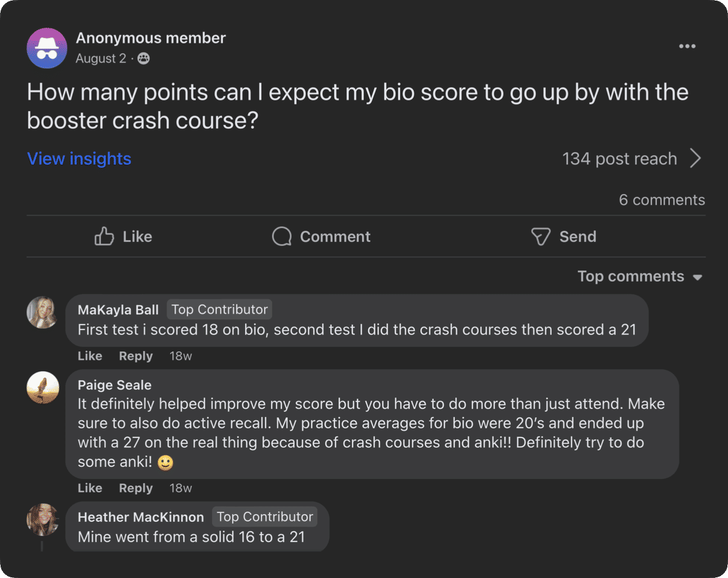The width and height of the screenshot is (728, 578).
Task: Click the Send paper-plane icon
Action: (540, 237)
